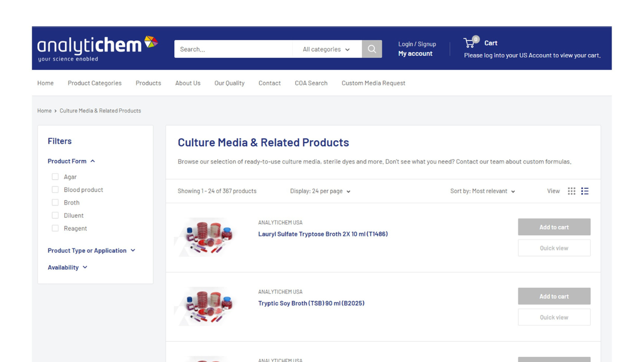
Task: Tick the Blood product checkbox
Action: tap(55, 189)
